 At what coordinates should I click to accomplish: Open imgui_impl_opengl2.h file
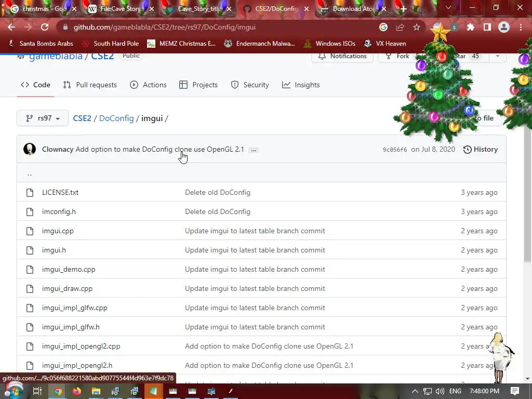coord(77,365)
